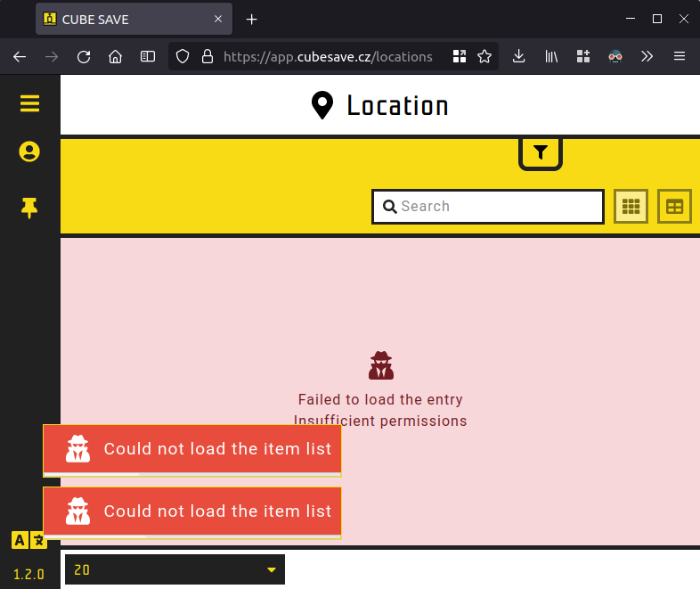Open a new browser tab
This screenshot has height=589, width=700.
252,19
